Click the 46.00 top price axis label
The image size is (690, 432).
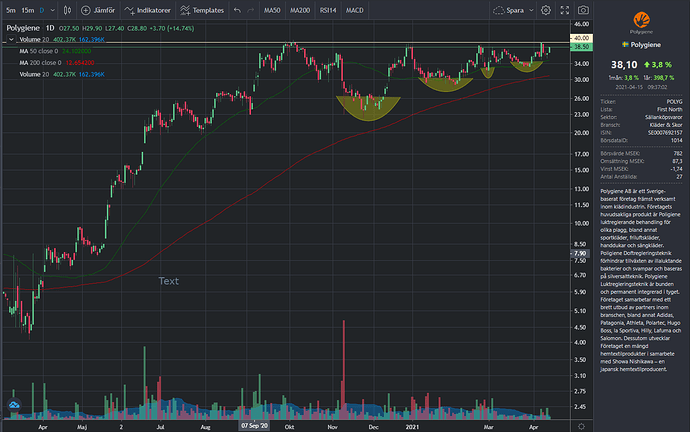coord(581,24)
